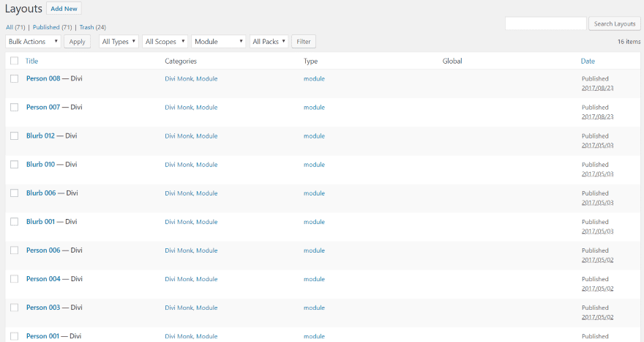
Task: Click the Categories column header
Action: tap(181, 61)
